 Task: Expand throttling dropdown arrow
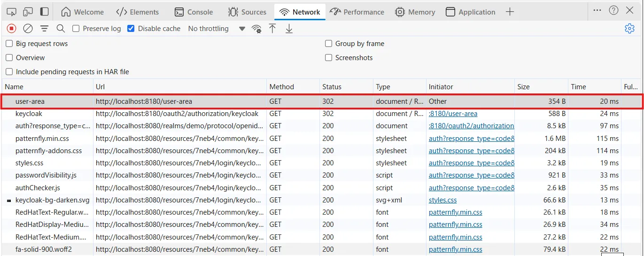coord(242,29)
